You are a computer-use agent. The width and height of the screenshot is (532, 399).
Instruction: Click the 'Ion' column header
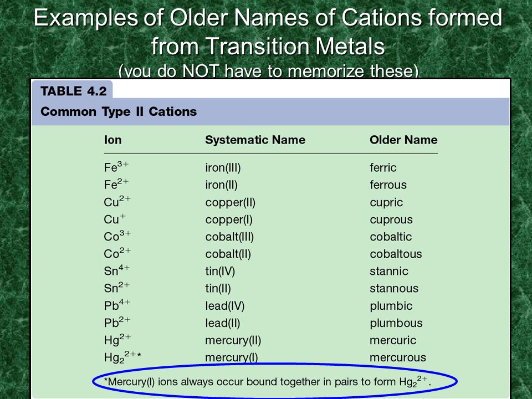[112, 140]
